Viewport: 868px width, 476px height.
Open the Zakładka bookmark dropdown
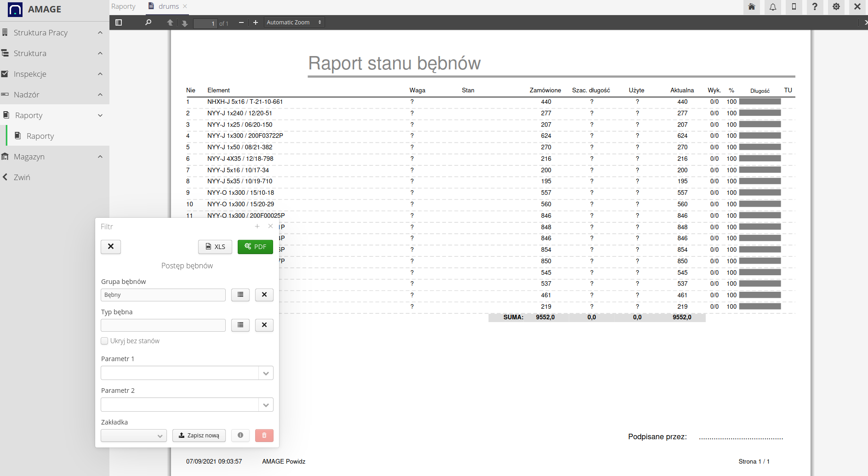(x=134, y=436)
